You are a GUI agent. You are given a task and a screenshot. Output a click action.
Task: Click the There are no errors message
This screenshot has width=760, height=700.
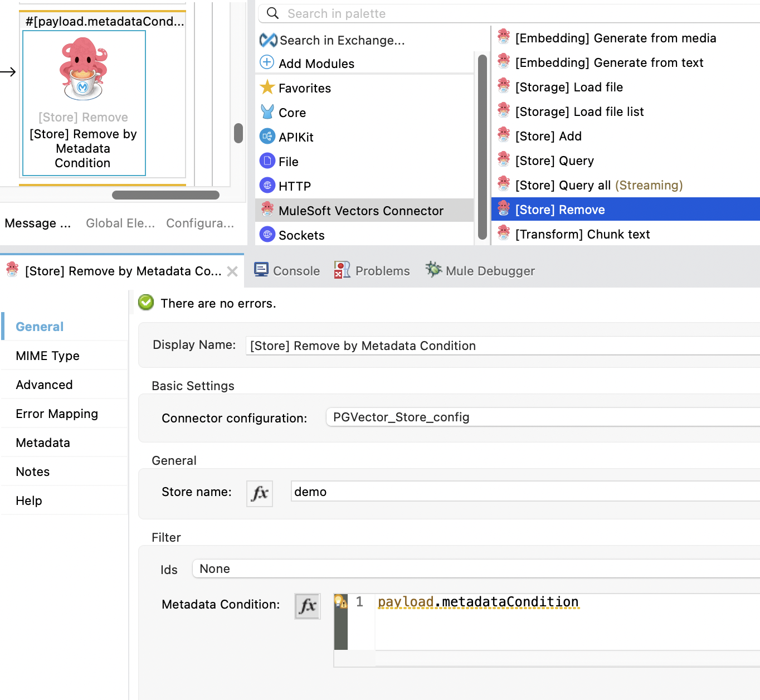pos(218,303)
